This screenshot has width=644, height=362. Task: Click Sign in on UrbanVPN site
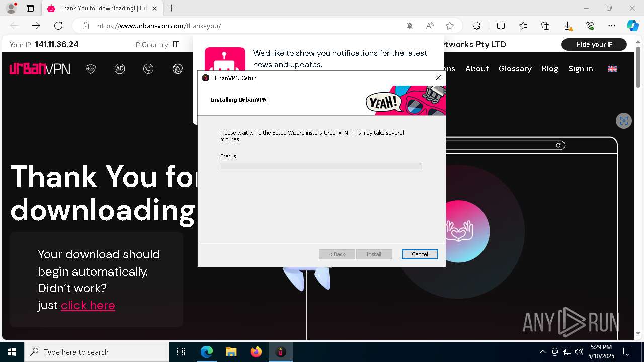coord(581,69)
